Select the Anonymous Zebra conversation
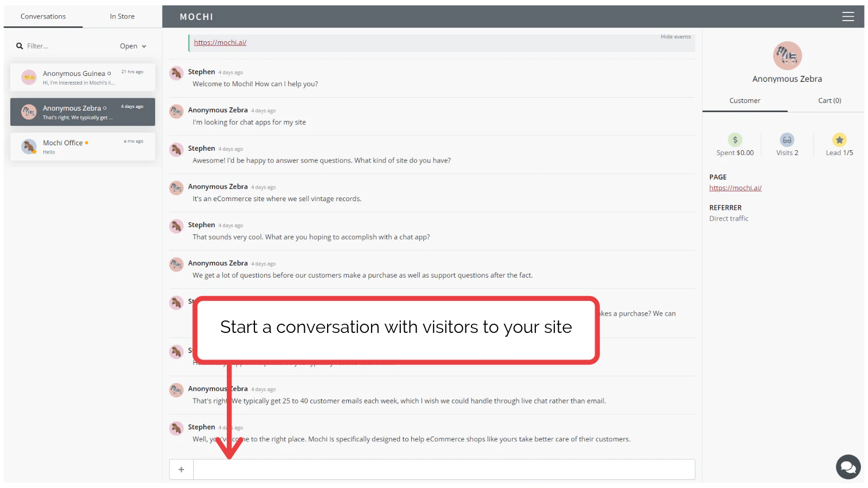This screenshot has height=488, width=868. [x=82, y=112]
